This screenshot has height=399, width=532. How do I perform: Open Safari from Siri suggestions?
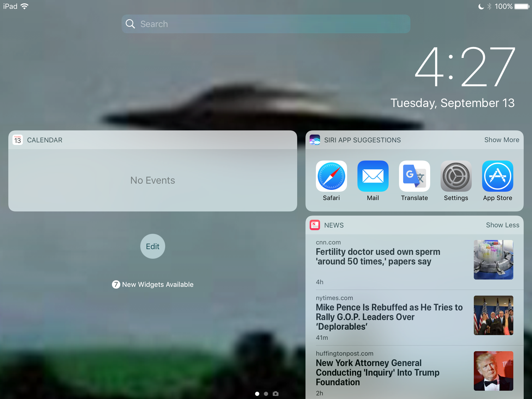point(331,176)
